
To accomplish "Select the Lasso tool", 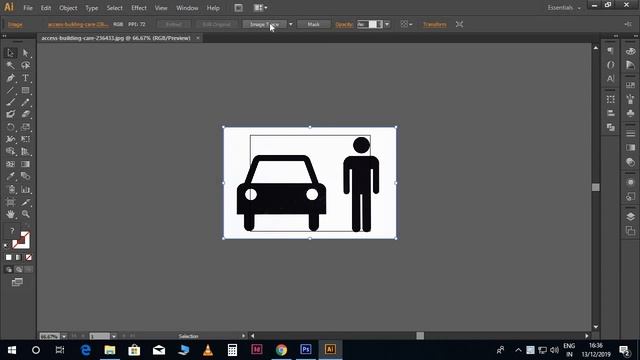I will click(x=25, y=65).
